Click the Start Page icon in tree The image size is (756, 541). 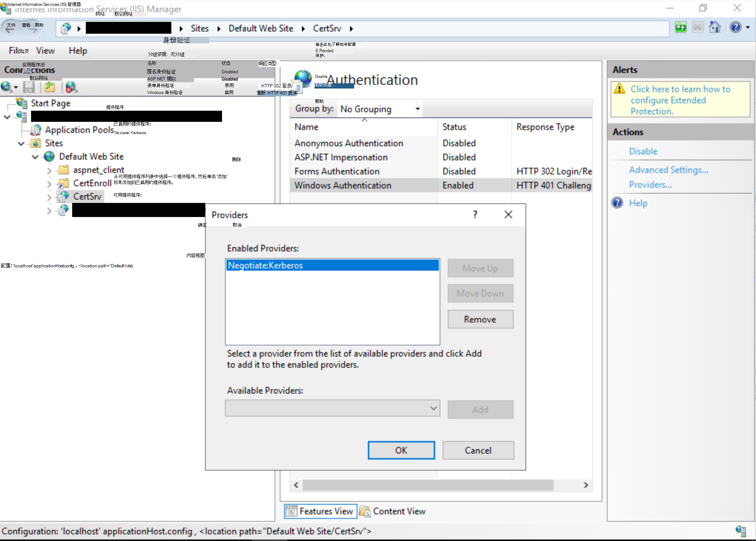pos(22,103)
